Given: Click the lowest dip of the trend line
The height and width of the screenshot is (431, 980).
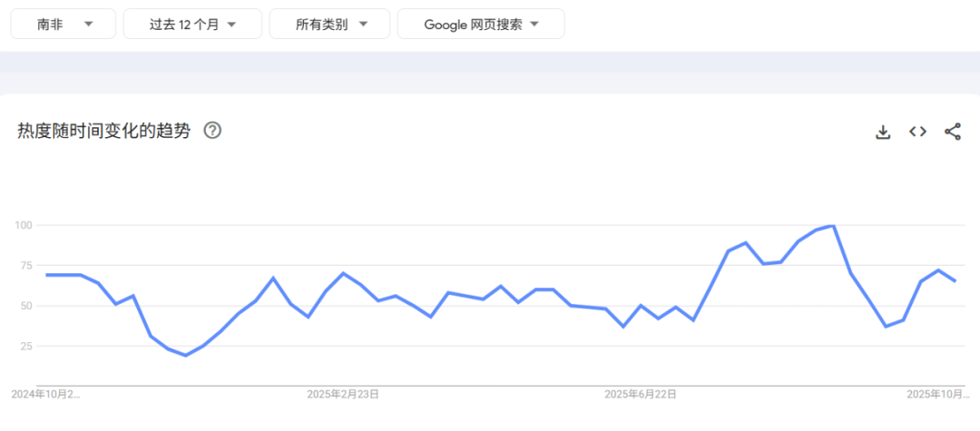Looking at the screenshot, I should pyautogui.click(x=186, y=355).
